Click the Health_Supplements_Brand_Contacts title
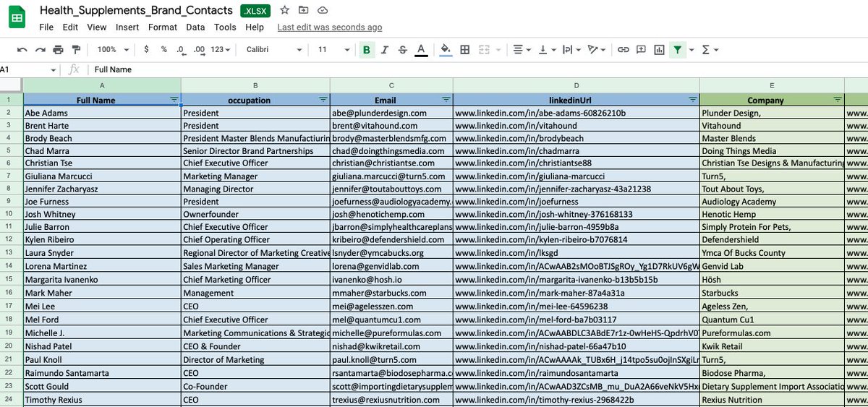This screenshot has width=868, height=407. point(136,10)
